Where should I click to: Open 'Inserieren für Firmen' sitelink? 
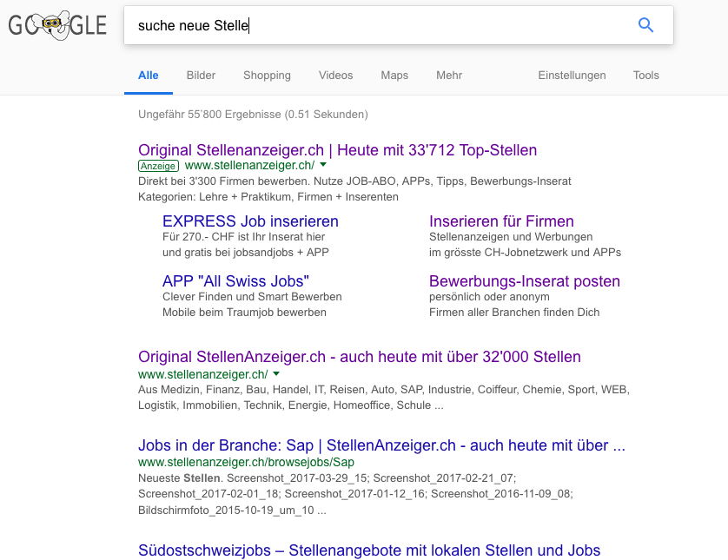pos(501,221)
